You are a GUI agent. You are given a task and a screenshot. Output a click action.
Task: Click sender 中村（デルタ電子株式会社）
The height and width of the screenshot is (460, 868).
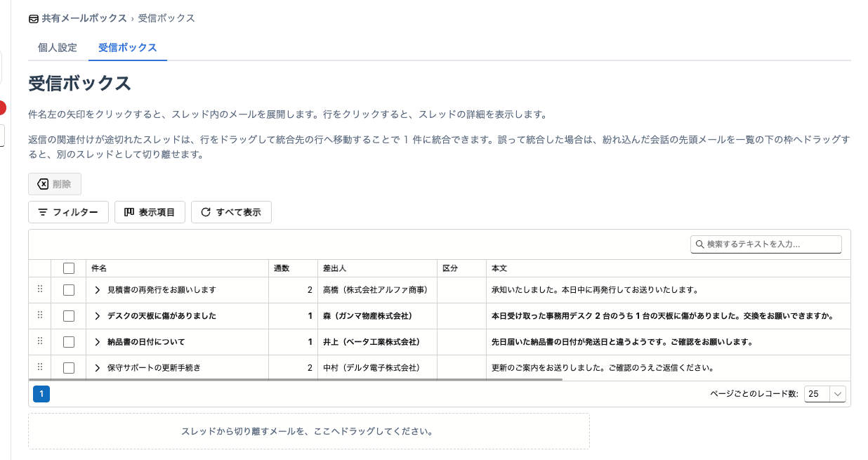tap(371, 368)
